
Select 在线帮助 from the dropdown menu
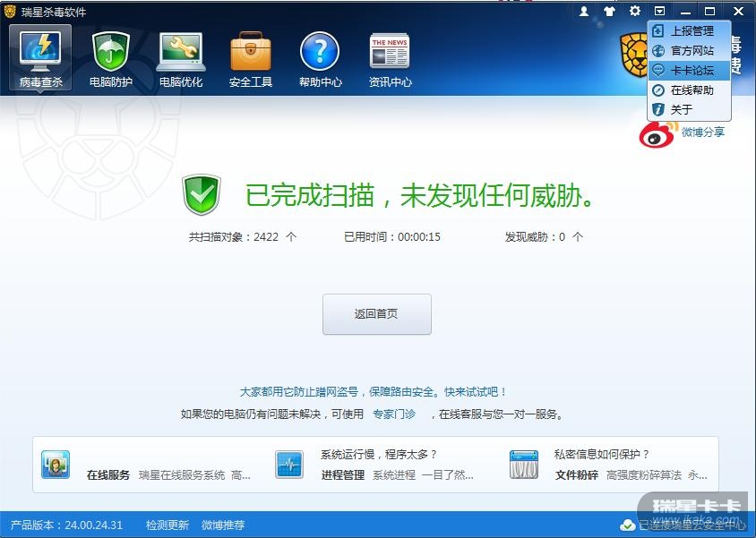[x=689, y=90]
